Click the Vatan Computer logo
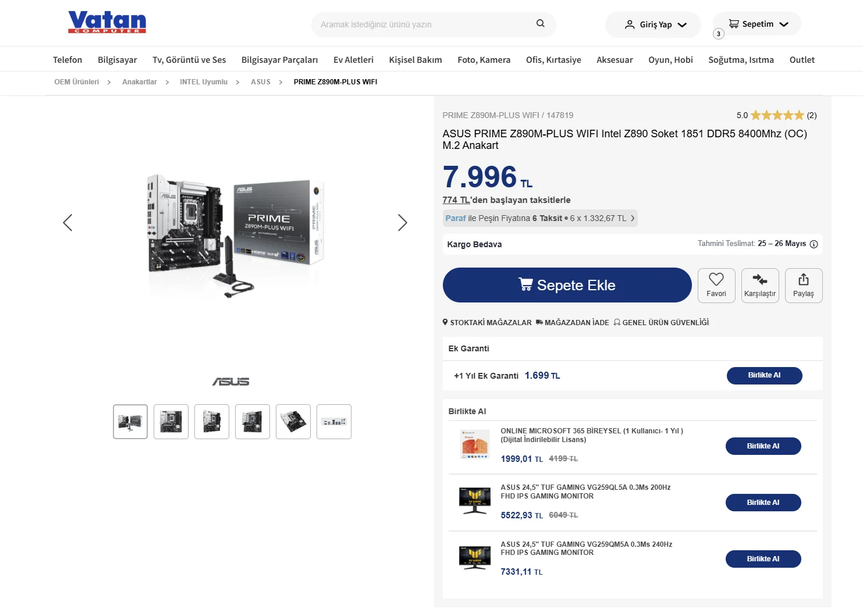The width and height of the screenshot is (863, 616). pyautogui.click(x=107, y=22)
